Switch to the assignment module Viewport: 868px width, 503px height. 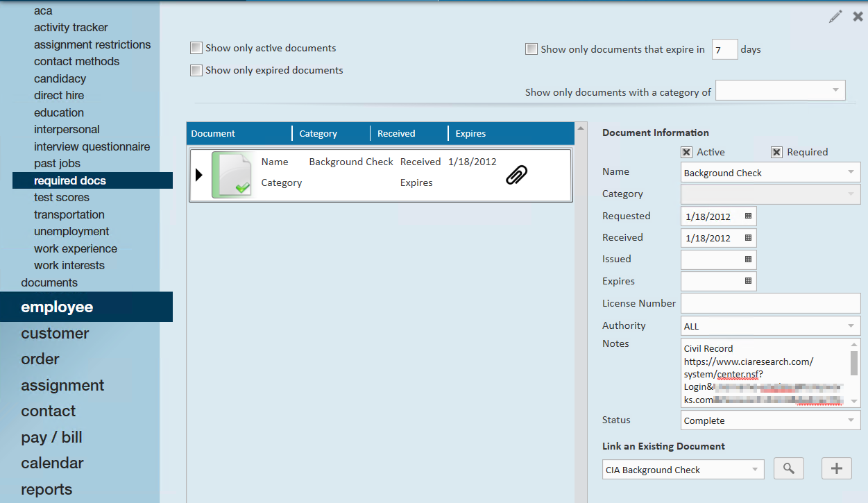tap(62, 385)
